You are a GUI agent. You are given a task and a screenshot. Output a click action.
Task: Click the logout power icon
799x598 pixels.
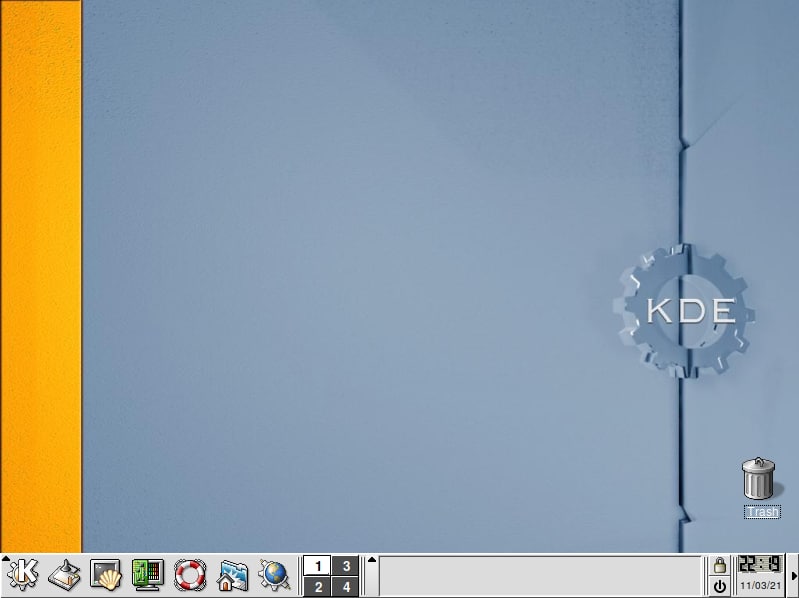[x=720, y=586]
